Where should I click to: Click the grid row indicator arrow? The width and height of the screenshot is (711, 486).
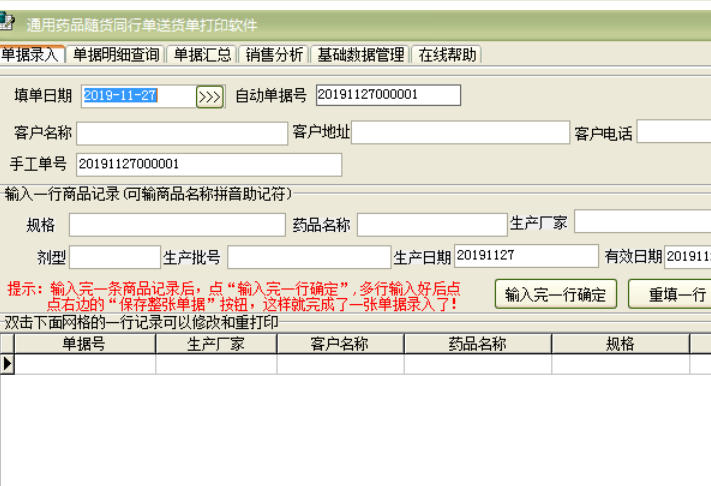8,364
